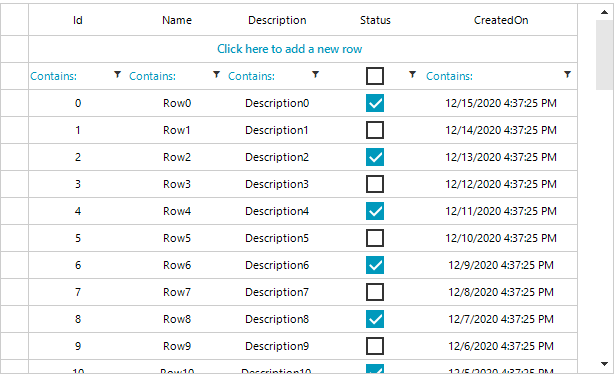Open the Id column filter icon

[117, 74]
